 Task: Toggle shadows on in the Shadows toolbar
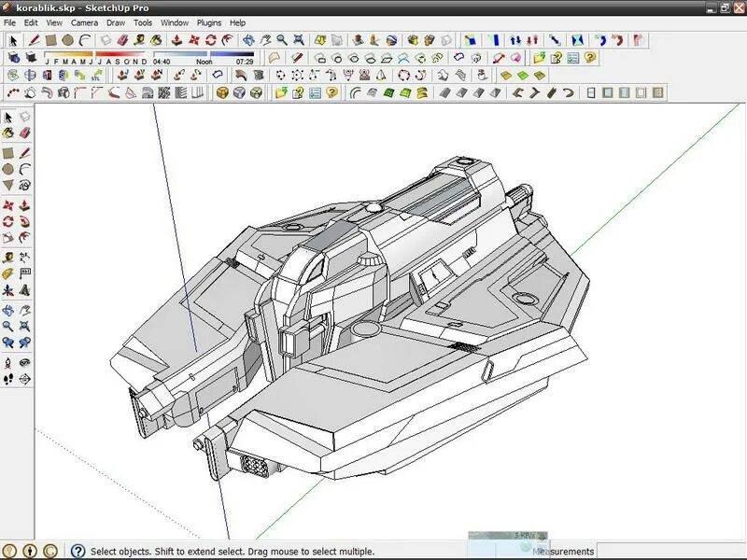tap(32, 58)
